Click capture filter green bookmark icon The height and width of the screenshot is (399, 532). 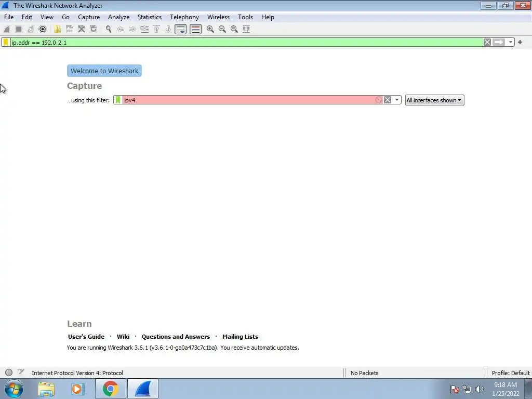[x=118, y=100]
